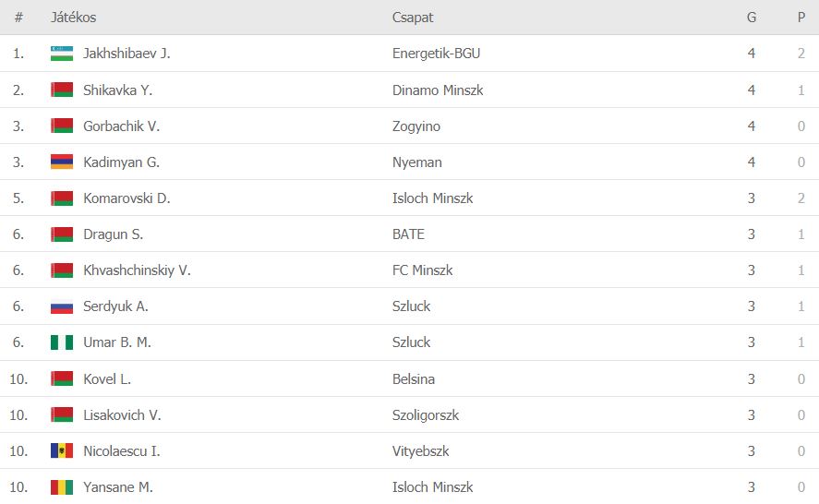This screenshot has width=819, height=504.
Task: Click the Armenian flag beside Kadimyan G.
Action: pyautogui.click(x=62, y=162)
